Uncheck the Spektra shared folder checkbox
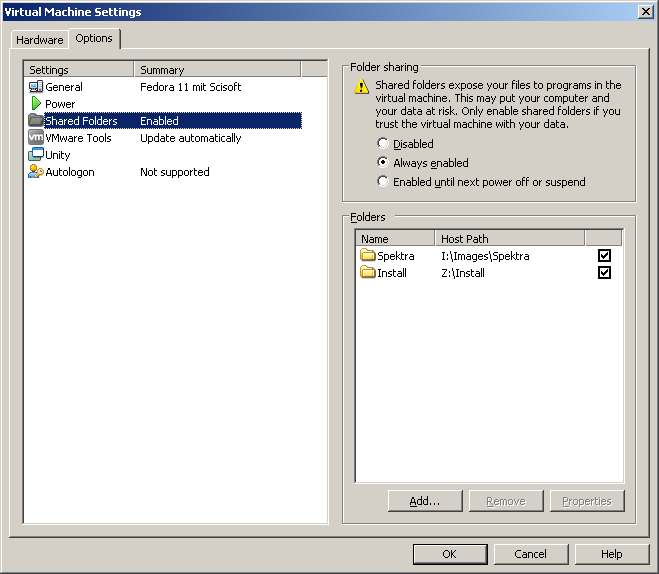The width and height of the screenshot is (659, 574). [x=604, y=256]
